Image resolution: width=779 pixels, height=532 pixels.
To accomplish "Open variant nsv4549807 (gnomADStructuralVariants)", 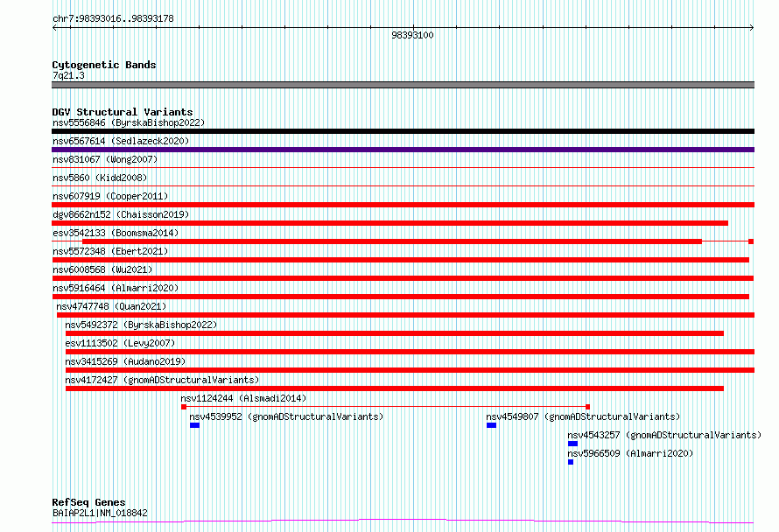I will (583, 416).
